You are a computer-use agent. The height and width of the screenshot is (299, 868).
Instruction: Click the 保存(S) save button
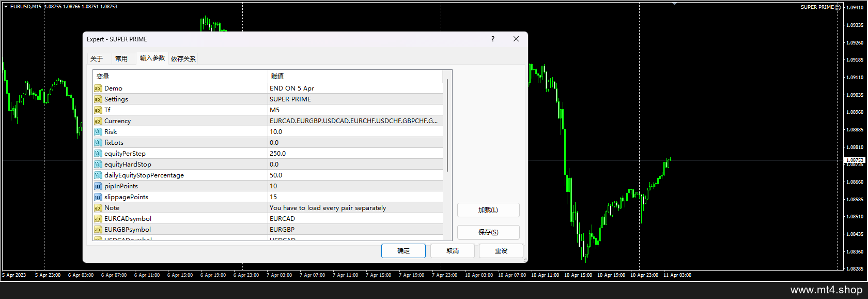[x=488, y=232]
